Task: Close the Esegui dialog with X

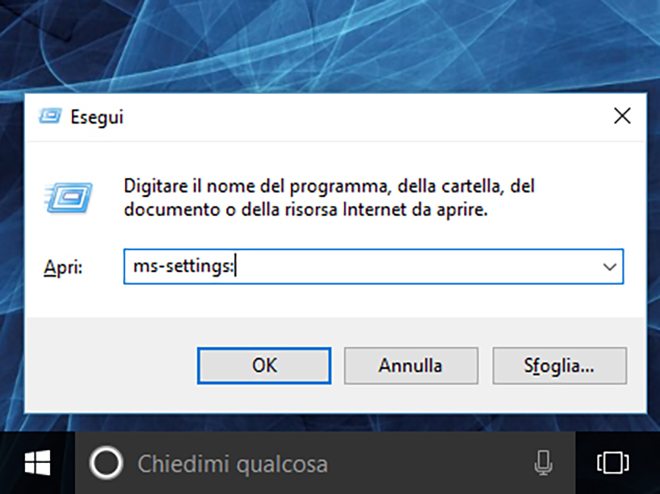Action: [x=622, y=116]
